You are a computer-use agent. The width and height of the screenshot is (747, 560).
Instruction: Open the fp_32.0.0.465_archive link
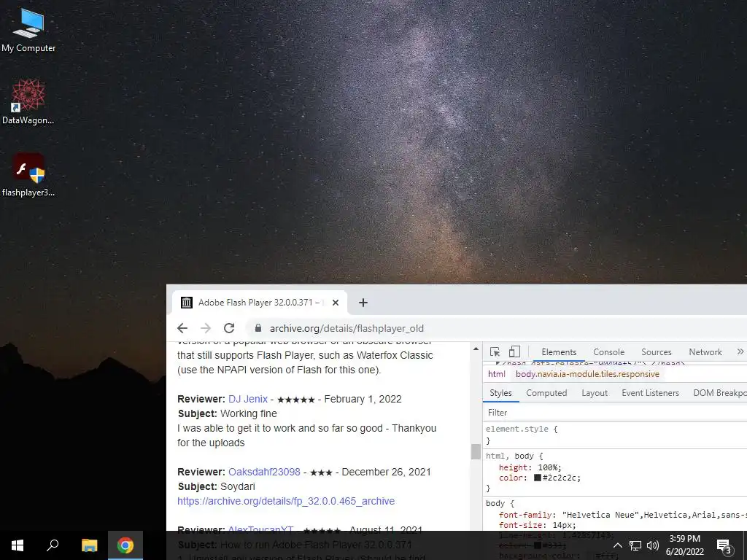point(286,501)
